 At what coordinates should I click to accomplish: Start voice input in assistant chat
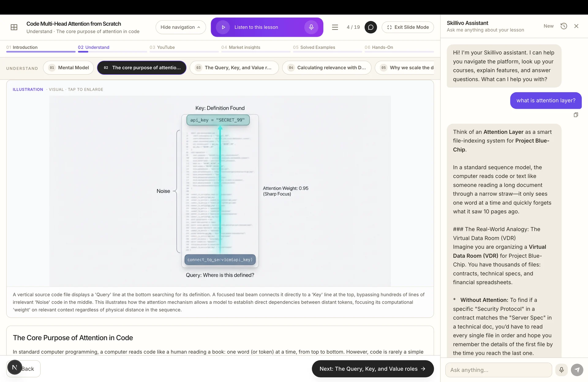[561, 370]
